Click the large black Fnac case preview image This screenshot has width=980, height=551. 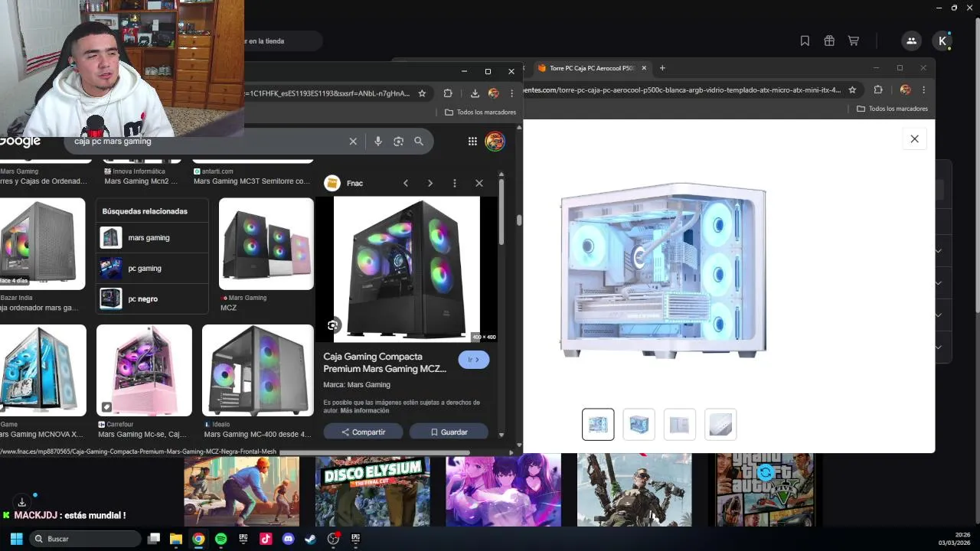coord(407,269)
